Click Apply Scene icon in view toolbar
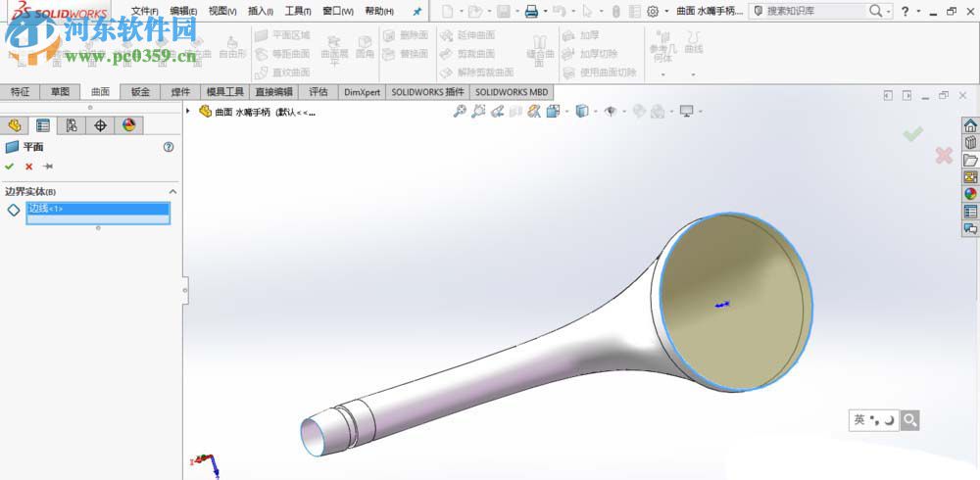 point(658,112)
